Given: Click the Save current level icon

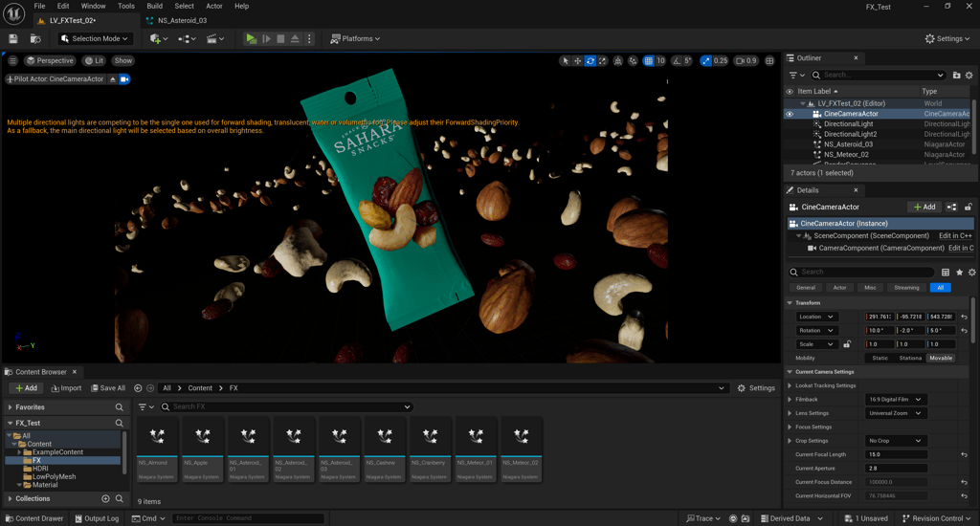Looking at the screenshot, I should coord(13,39).
